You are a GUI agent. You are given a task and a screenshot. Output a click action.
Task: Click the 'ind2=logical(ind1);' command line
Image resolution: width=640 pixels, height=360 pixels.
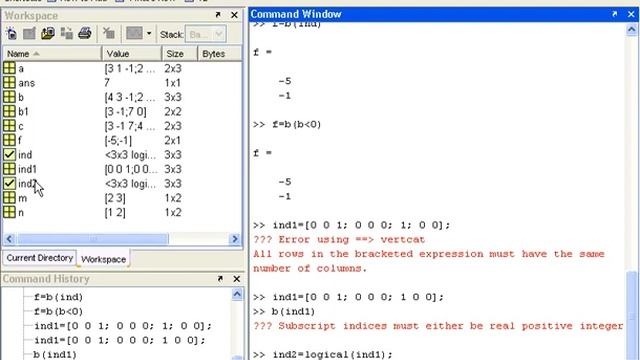322,354
